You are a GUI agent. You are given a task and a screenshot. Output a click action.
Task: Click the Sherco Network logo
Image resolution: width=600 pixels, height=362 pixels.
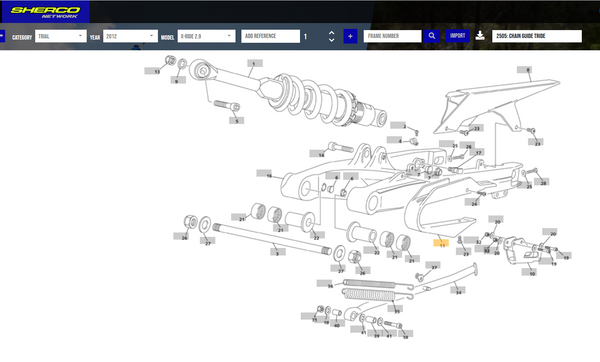coord(45,11)
